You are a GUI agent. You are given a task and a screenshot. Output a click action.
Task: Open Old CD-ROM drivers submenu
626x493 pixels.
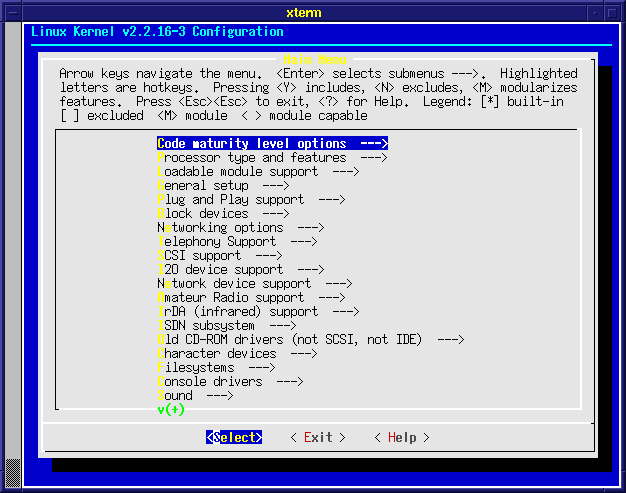pos(310,339)
